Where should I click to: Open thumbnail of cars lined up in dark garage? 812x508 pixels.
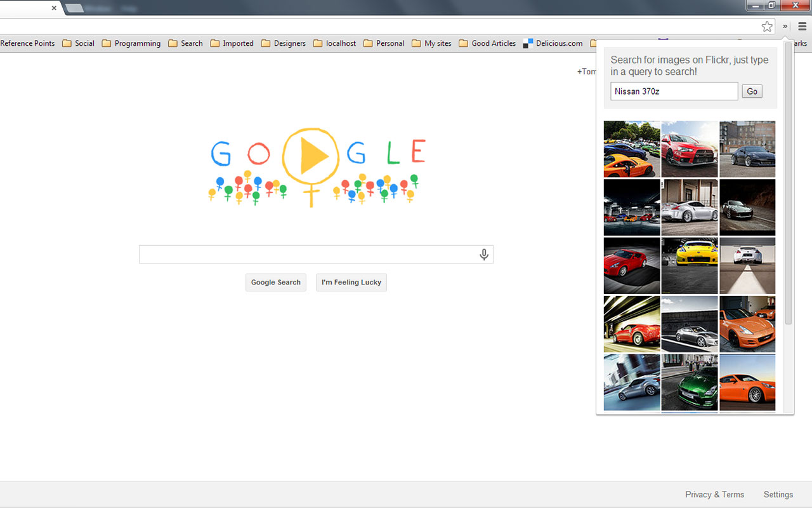click(632, 207)
